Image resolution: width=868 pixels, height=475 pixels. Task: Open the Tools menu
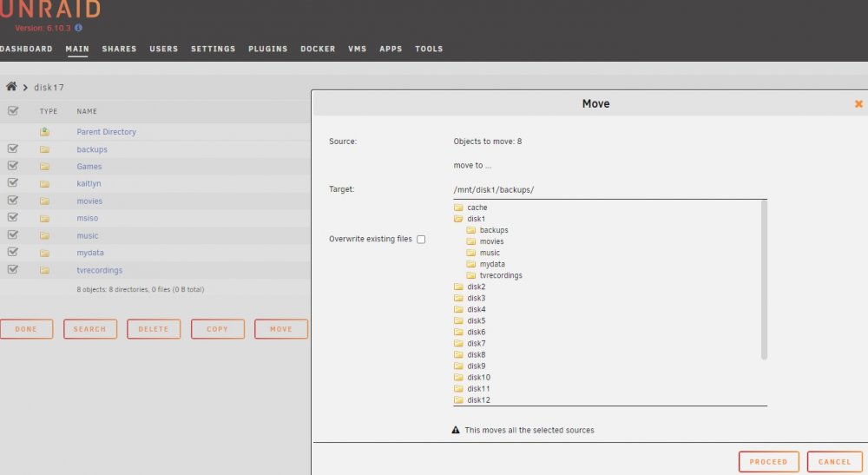(429, 49)
